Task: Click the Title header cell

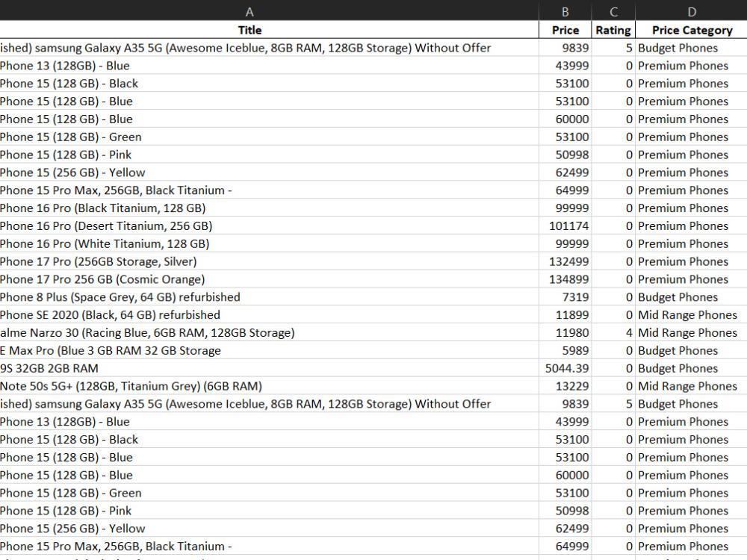Action: (269, 30)
